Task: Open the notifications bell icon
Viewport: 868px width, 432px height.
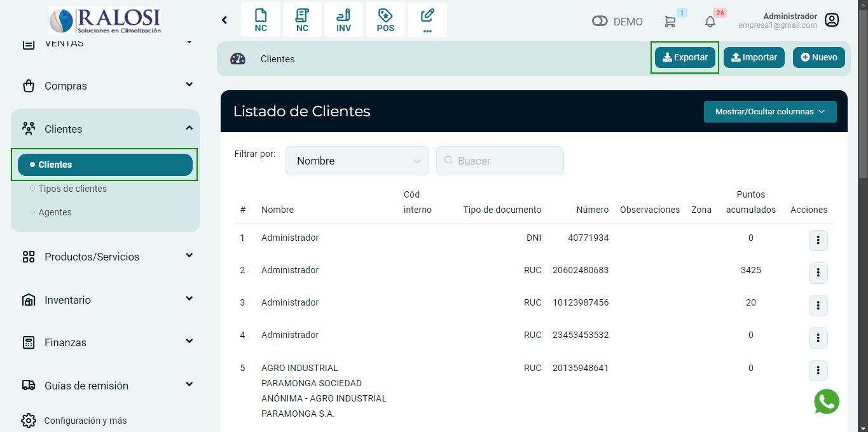Action: pos(710,22)
